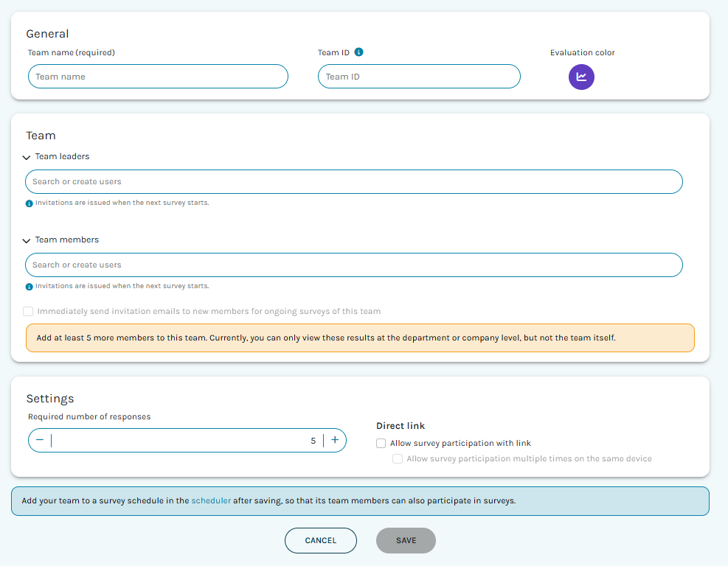The image size is (728, 566).
Task: Click the Team leaders label
Action: click(x=62, y=157)
